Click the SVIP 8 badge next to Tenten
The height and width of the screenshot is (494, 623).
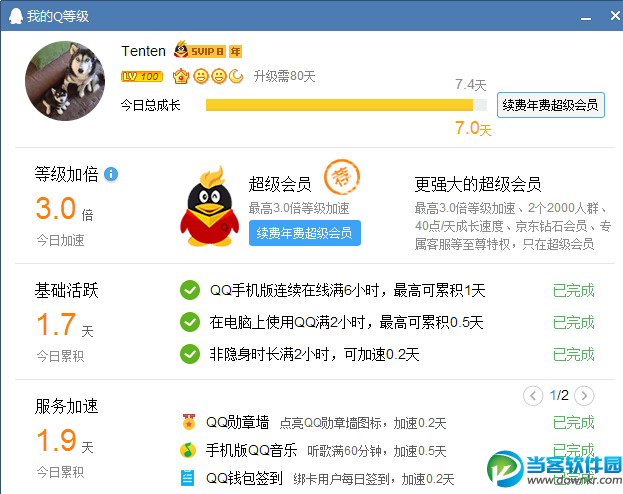coord(200,50)
